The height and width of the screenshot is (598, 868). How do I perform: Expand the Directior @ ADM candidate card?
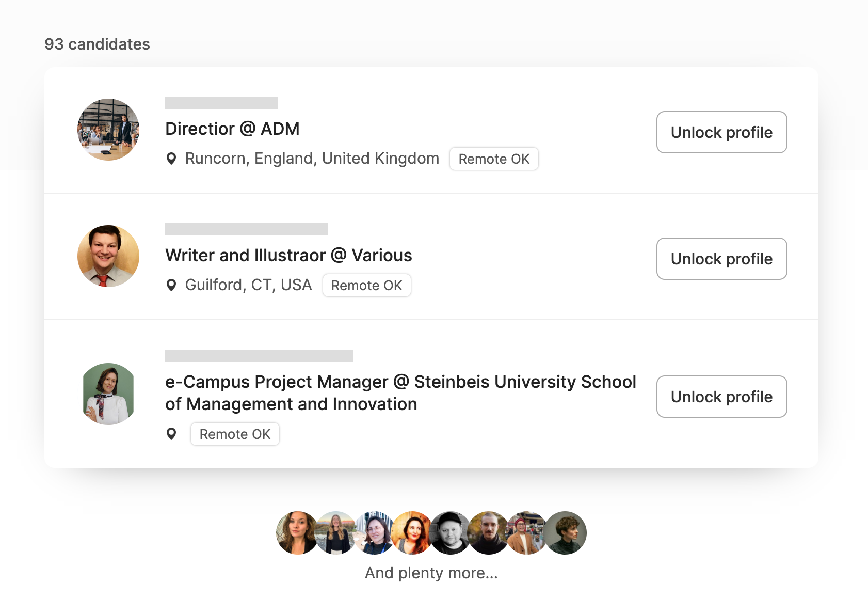[232, 129]
